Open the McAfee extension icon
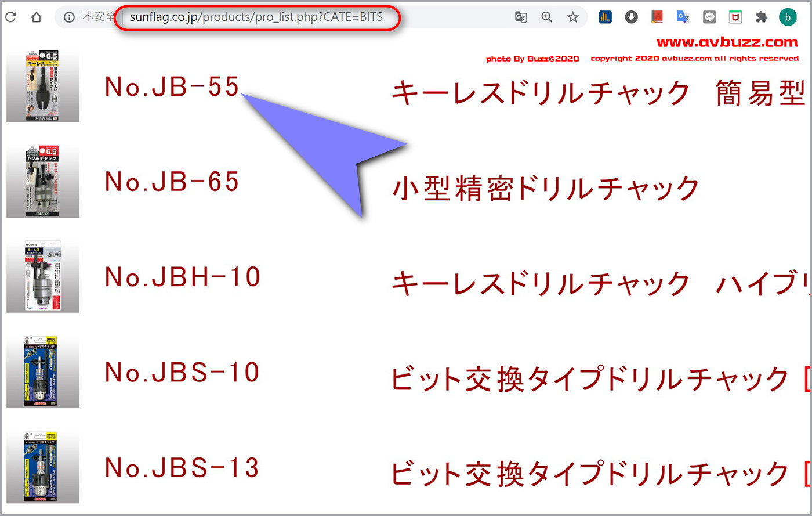Image resolution: width=812 pixels, height=516 pixels. pos(735,17)
